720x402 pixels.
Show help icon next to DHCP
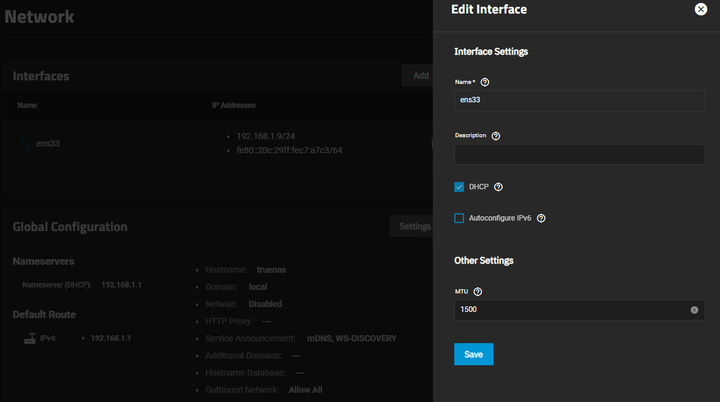click(x=498, y=187)
